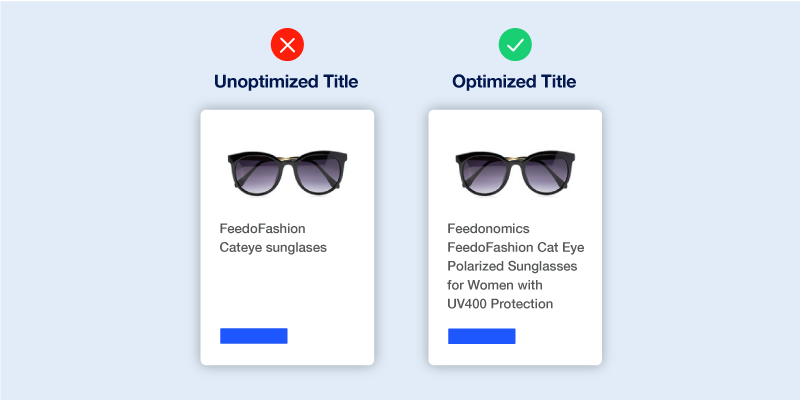
Task: Select the sunglasses image in the unoptimized card
Action: 287,172
